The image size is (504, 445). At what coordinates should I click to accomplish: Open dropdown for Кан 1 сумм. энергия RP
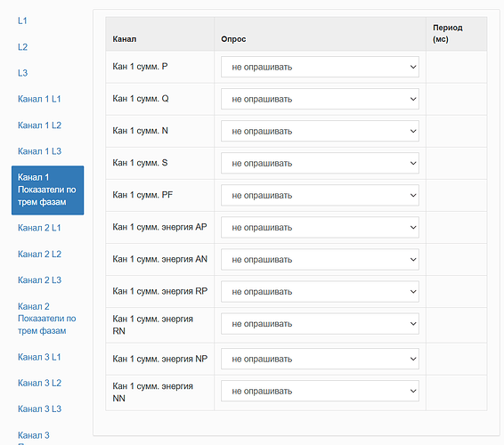320,292
